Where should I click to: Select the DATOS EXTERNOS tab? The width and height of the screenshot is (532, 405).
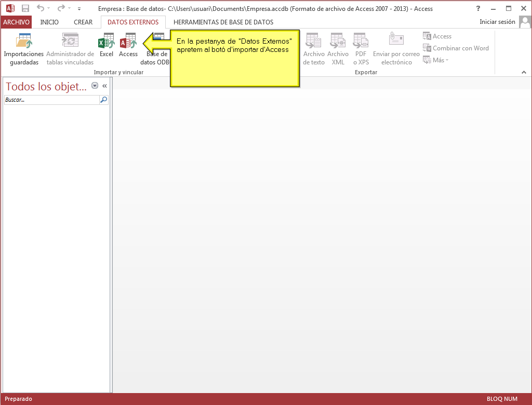[133, 22]
